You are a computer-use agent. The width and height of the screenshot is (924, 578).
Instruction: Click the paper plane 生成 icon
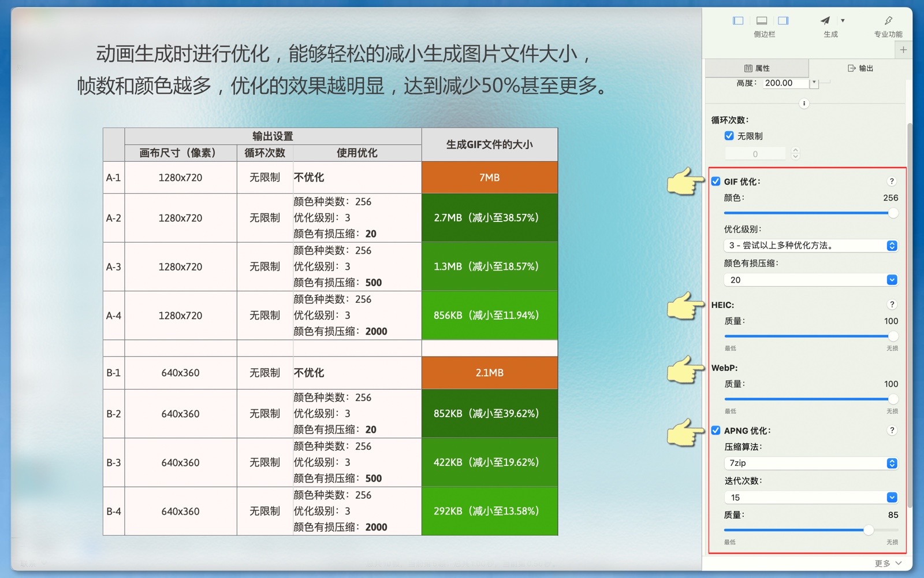pos(825,21)
